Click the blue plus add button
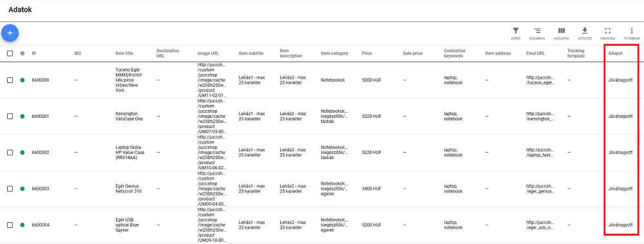The width and height of the screenshot is (644, 244). pyautogui.click(x=10, y=33)
